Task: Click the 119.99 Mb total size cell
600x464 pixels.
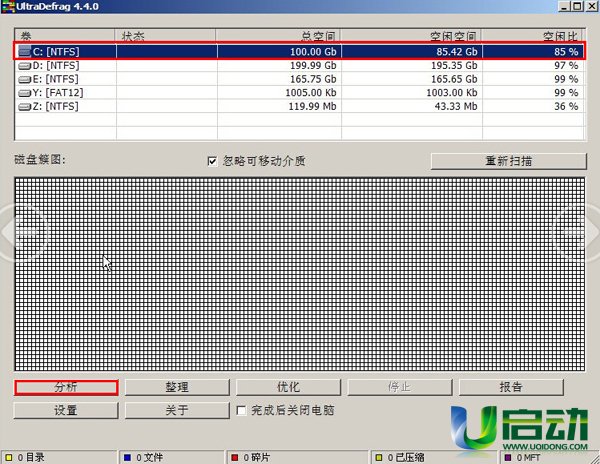Action: [279, 106]
